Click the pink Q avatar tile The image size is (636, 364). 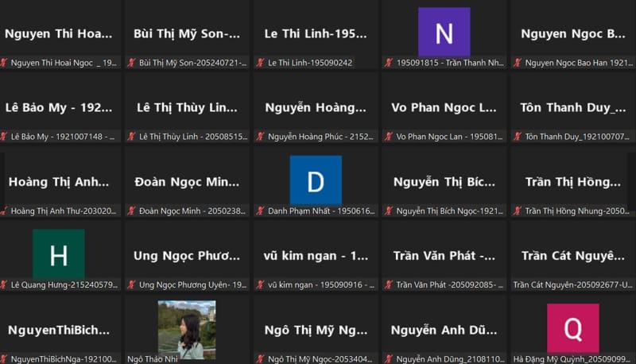(572, 327)
